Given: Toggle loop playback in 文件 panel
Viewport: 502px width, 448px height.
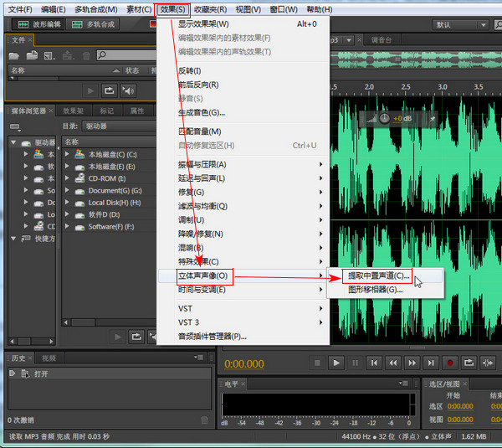Looking at the screenshot, I should tap(109, 91).
